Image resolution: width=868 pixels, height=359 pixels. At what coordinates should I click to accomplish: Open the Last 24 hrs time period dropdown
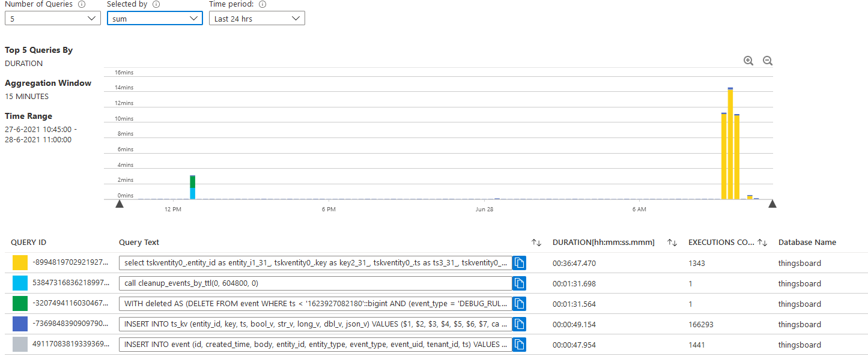tap(257, 19)
